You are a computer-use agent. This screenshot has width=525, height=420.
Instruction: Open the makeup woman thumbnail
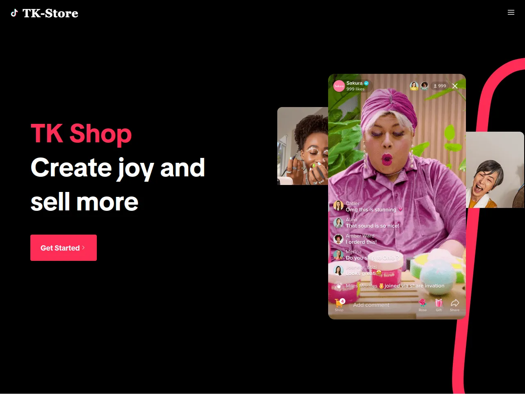[303, 146]
